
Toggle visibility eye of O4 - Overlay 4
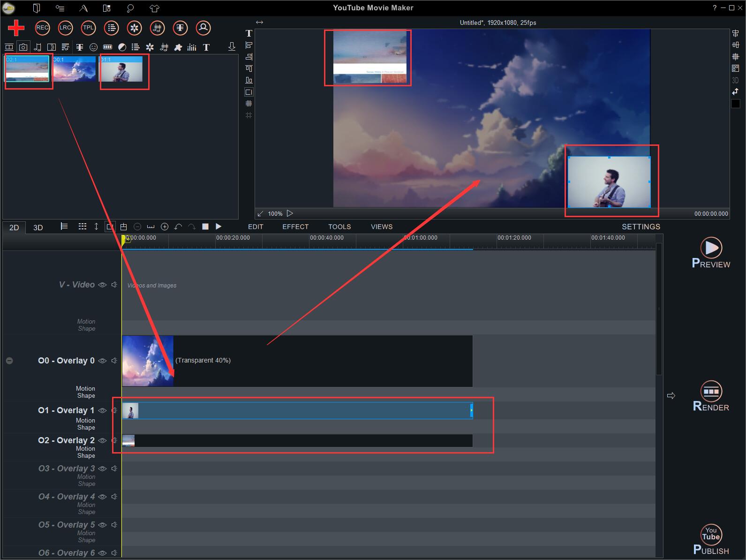click(102, 497)
